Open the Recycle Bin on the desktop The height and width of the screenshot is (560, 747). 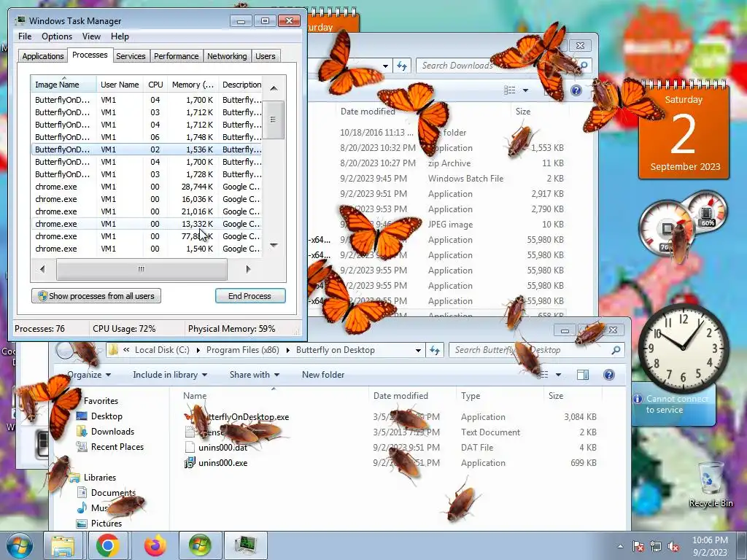click(x=711, y=484)
